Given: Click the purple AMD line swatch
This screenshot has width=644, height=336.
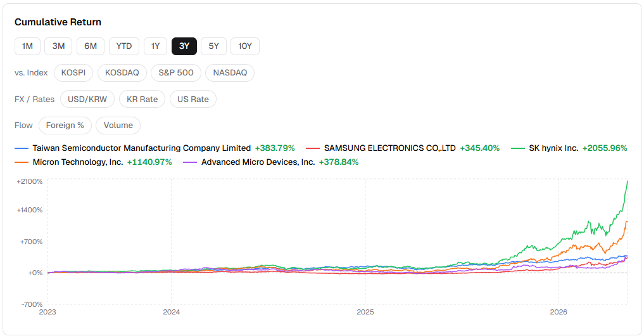Looking at the screenshot, I should (190, 162).
